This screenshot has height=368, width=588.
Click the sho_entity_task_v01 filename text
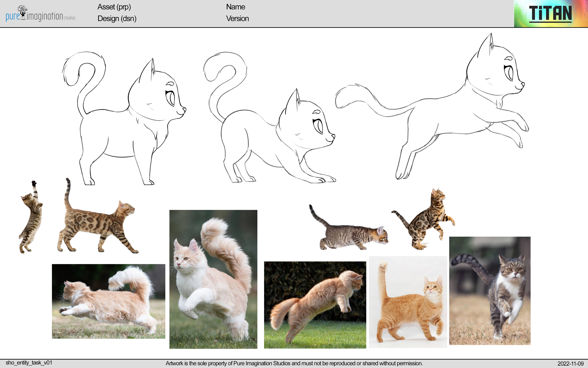click(29, 363)
